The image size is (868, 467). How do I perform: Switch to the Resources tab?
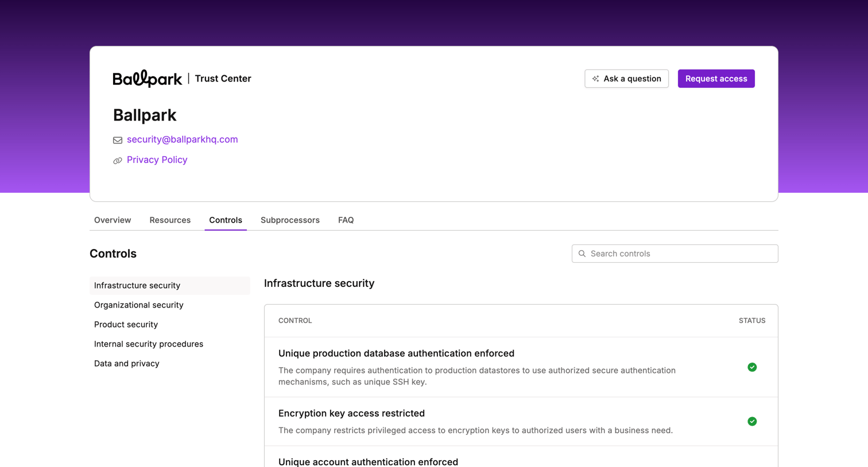(170, 220)
